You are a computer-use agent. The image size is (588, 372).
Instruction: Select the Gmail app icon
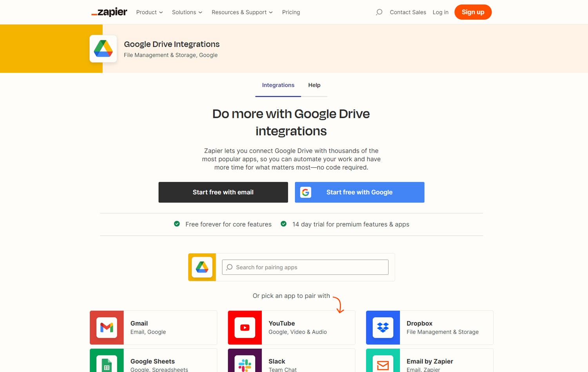[107, 327]
